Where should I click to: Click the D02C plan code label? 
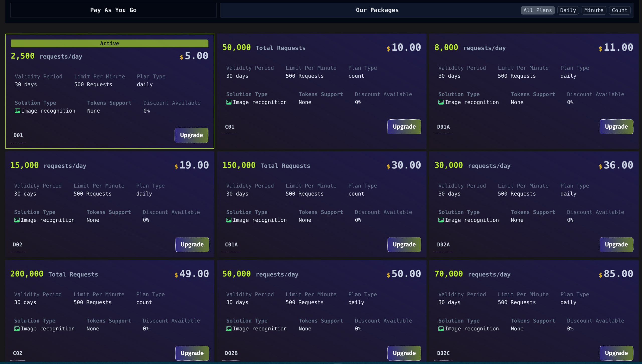(x=443, y=353)
